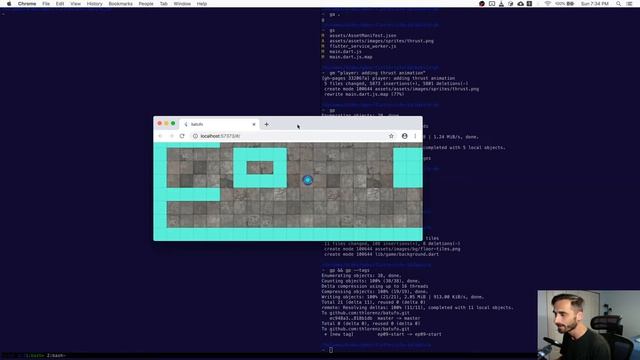The height and width of the screenshot is (360, 640).
Task: Click the battery status indicator
Action: coord(565,4)
